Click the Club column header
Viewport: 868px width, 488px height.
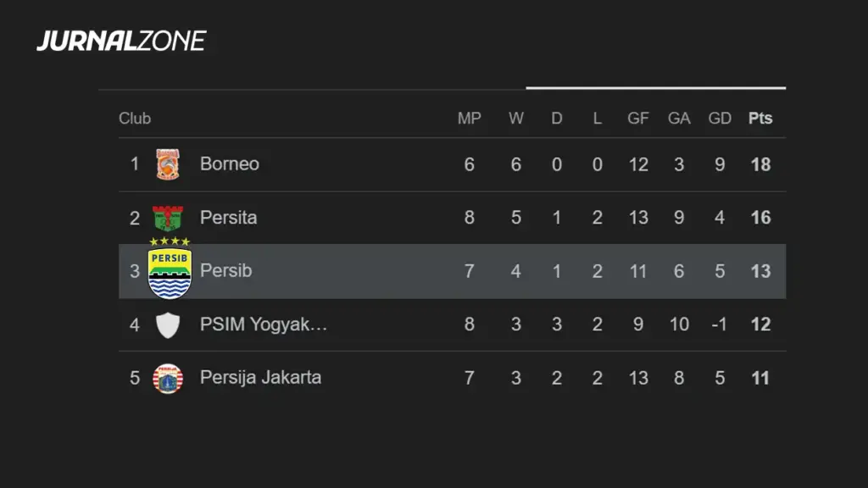(x=135, y=119)
